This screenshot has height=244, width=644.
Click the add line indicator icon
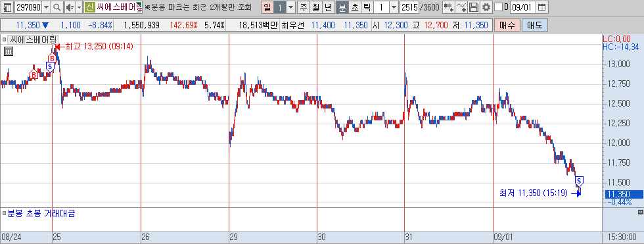(x=461, y=7)
